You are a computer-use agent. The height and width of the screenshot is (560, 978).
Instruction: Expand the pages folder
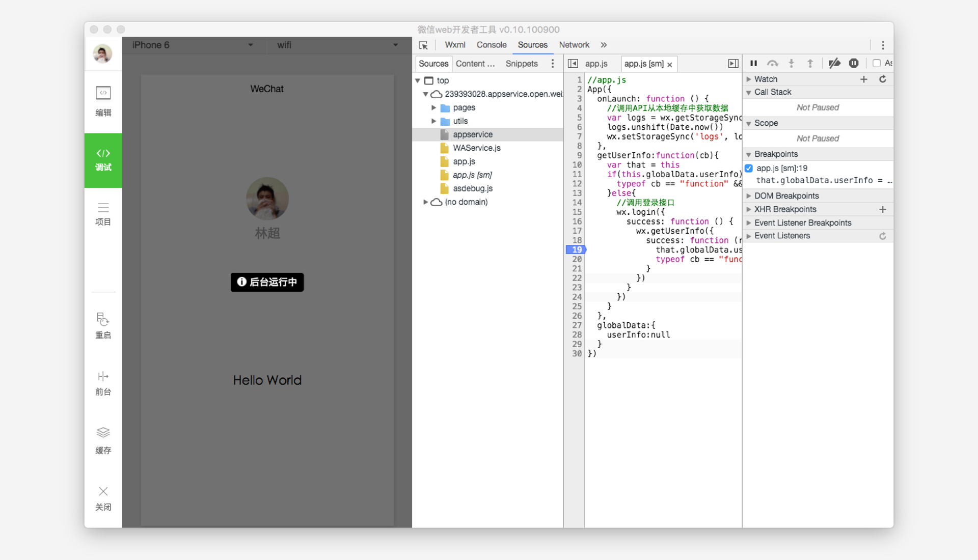click(x=433, y=107)
